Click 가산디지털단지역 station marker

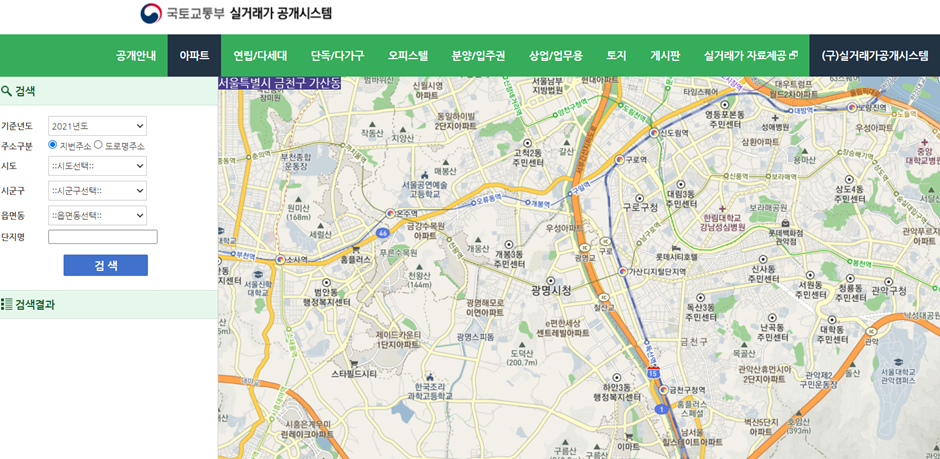pos(622,271)
